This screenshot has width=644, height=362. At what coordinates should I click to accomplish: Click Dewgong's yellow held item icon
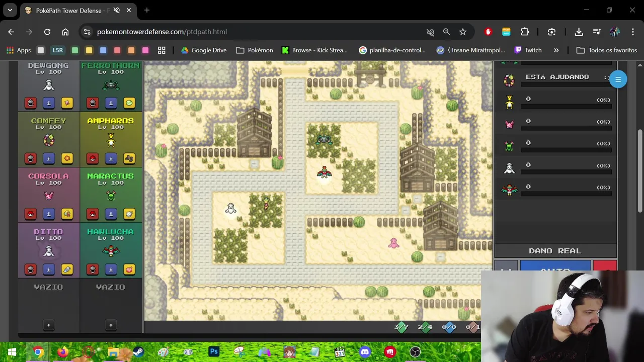tap(67, 103)
